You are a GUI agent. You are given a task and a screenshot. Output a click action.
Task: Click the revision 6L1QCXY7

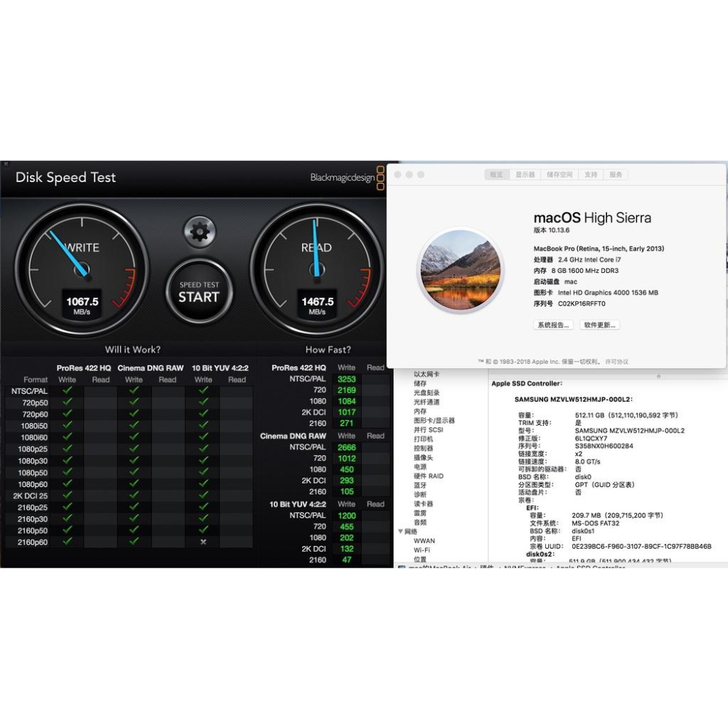point(591,439)
